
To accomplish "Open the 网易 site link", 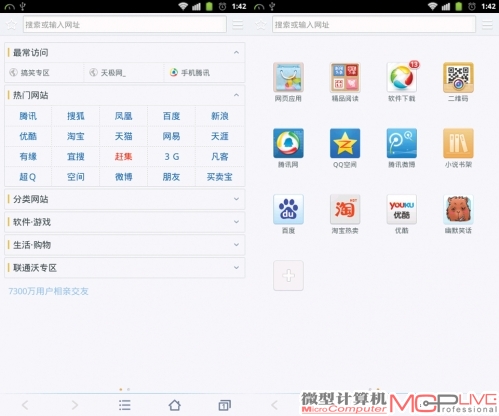I will coord(171,136).
